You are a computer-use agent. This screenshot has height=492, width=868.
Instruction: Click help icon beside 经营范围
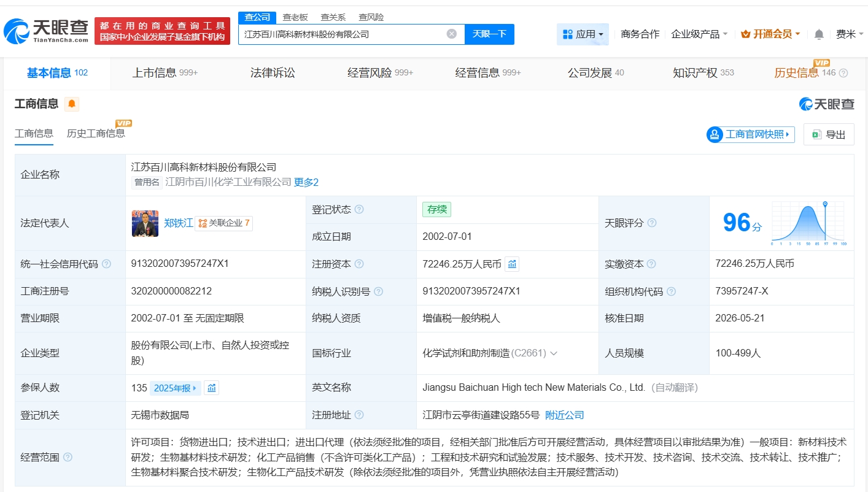(x=68, y=457)
